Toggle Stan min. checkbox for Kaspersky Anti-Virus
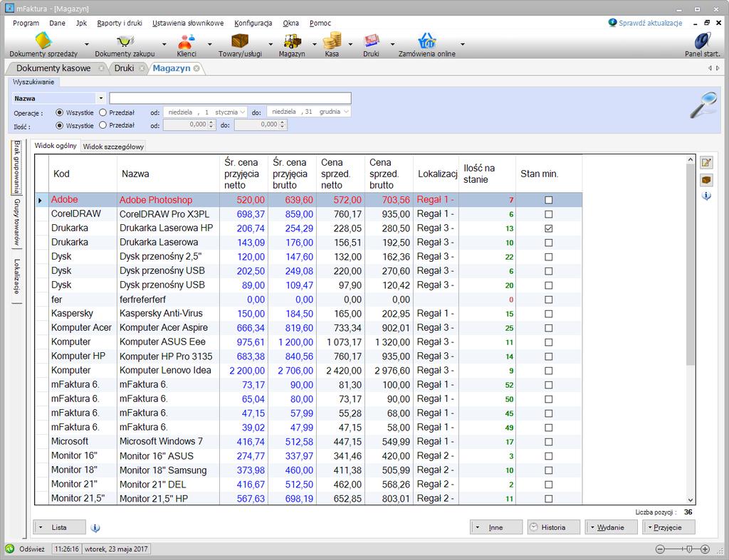This screenshot has height=560, width=729. (549, 314)
